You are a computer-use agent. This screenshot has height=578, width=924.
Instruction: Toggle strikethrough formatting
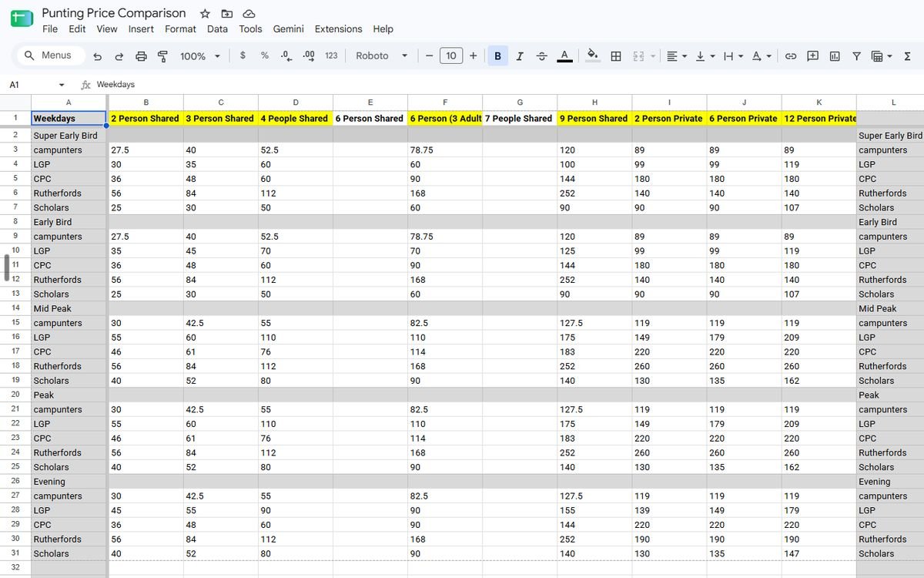pyautogui.click(x=541, y=55)
